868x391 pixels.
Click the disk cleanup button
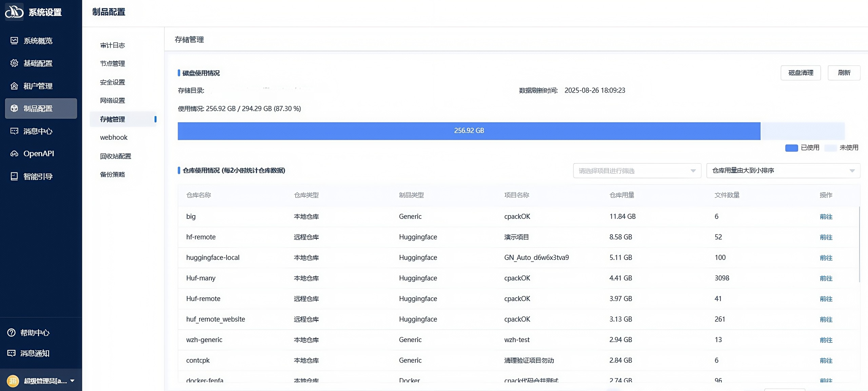(x=801, y=73)
